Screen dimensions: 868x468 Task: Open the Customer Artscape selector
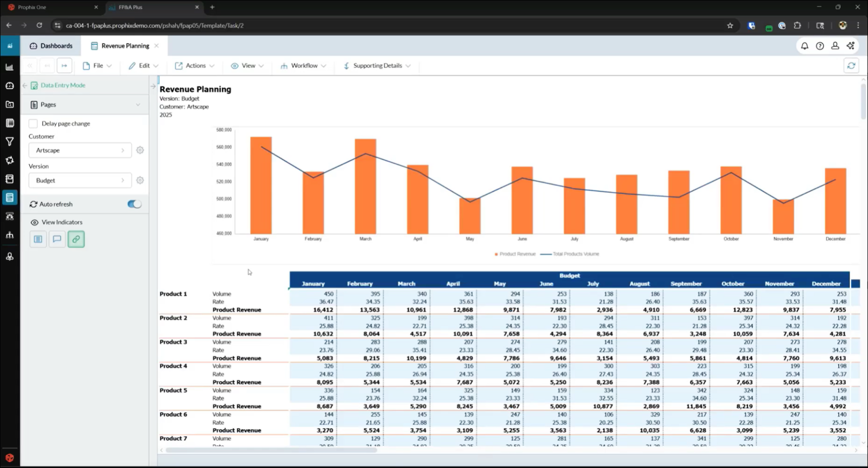tap(80, 150)
